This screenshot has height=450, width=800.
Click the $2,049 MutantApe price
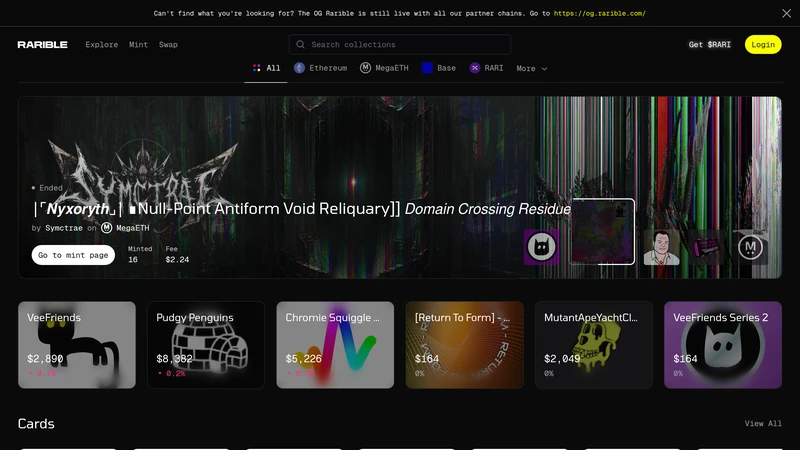[562, 359]
